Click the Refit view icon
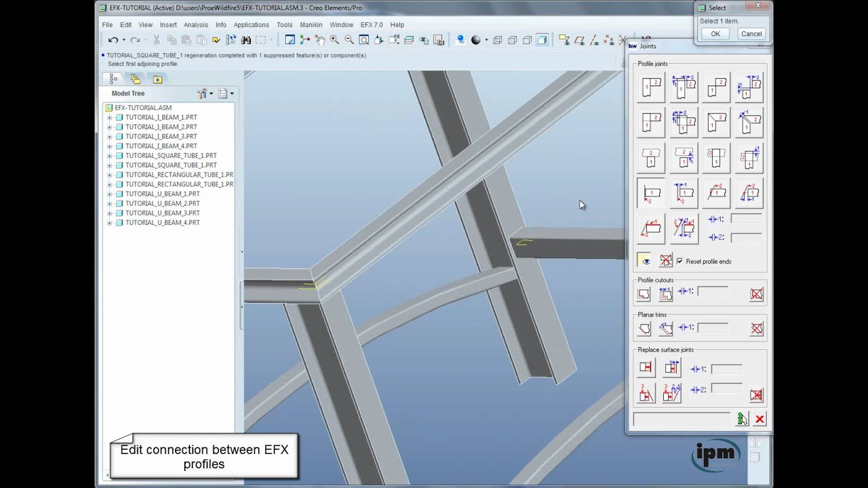Screen dimensions: 868x488 click(364, 40)
